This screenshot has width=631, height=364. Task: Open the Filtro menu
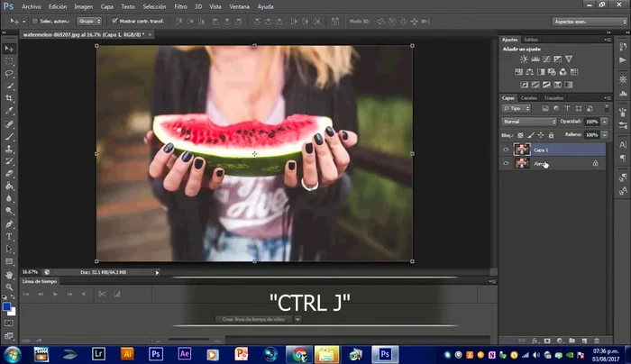tap(178, 6)
